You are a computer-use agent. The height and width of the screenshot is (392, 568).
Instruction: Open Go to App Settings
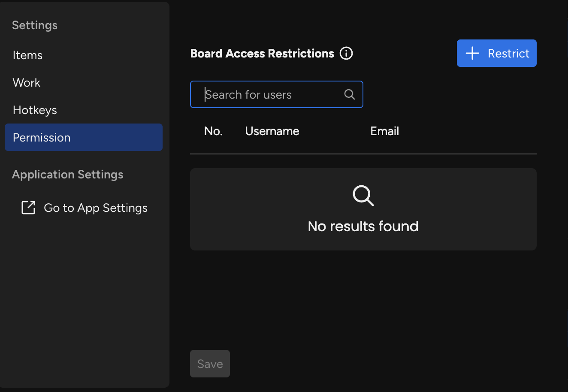pos(95,208)
